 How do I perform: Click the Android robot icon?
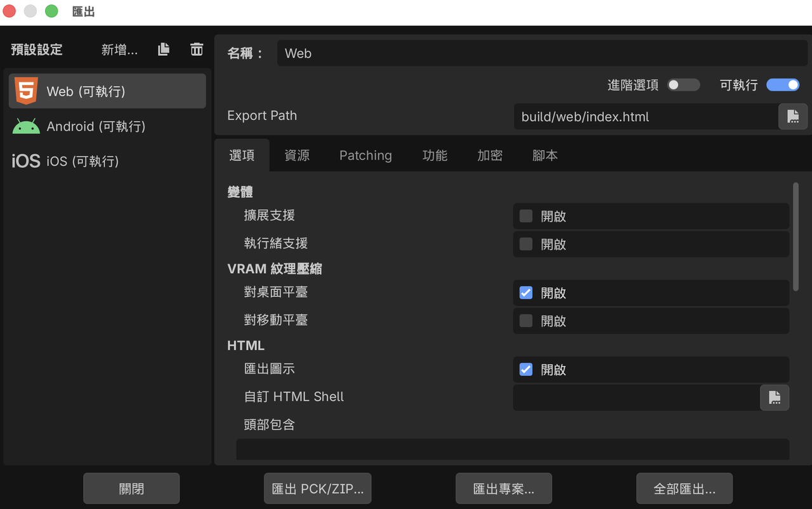(26, 126)
